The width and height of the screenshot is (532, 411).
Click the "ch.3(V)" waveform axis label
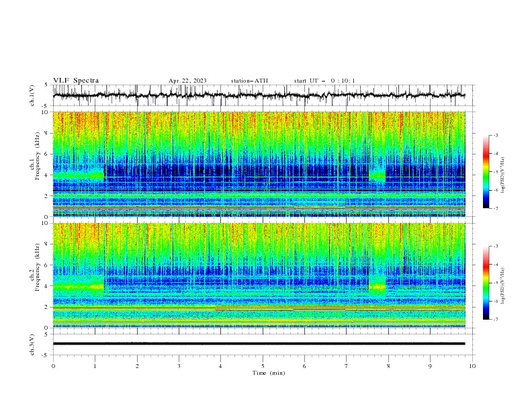32,345
